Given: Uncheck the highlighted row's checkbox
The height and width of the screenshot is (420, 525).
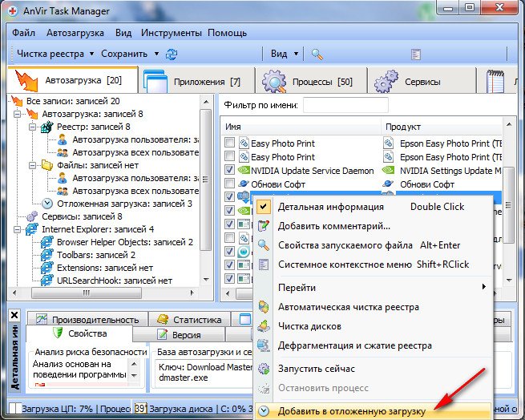Looking at the screenshot, I should [x=229, y=197].
